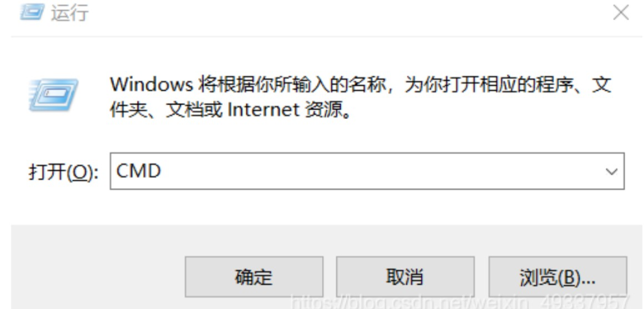Click the 确定 button
This screenshot has width=644, height=309.
pos(254,276)
